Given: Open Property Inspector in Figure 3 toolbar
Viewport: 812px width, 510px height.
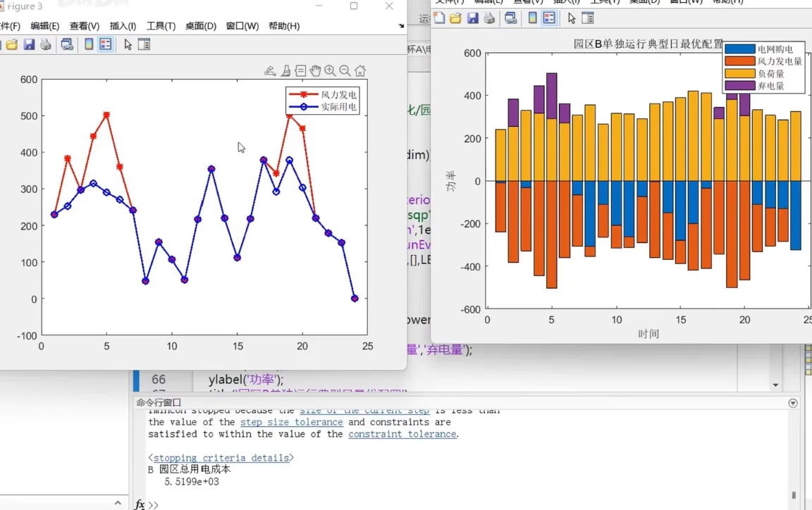Looking at the screenshot, I should (x=144, y=44).
